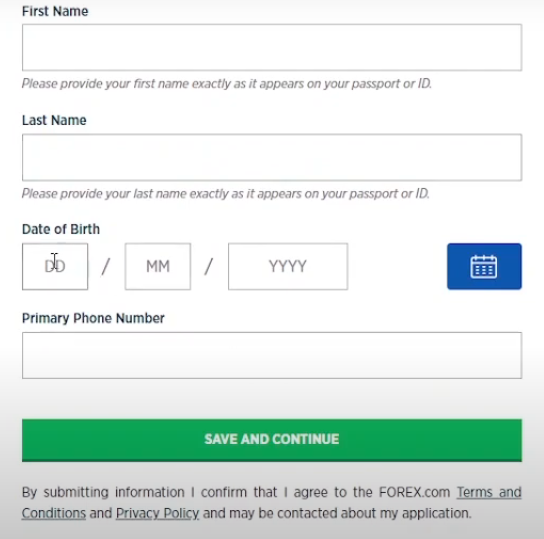Click the slash between MM and YYYY

tap(209, 266)
